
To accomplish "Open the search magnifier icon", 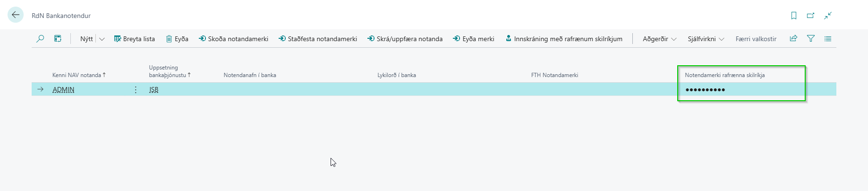I will click(40, 39).
